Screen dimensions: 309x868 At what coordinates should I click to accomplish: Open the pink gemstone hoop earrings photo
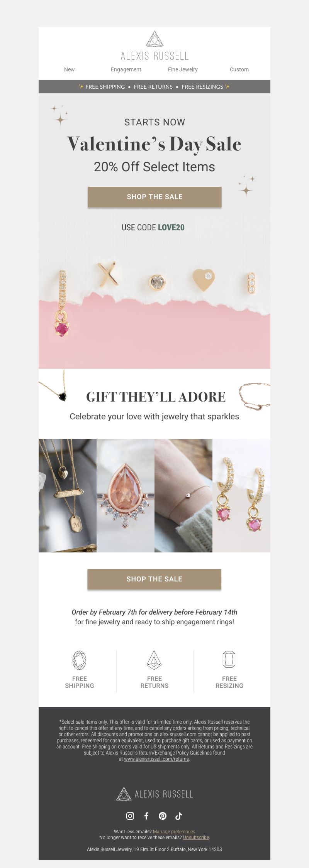click(x=241, y=495)
